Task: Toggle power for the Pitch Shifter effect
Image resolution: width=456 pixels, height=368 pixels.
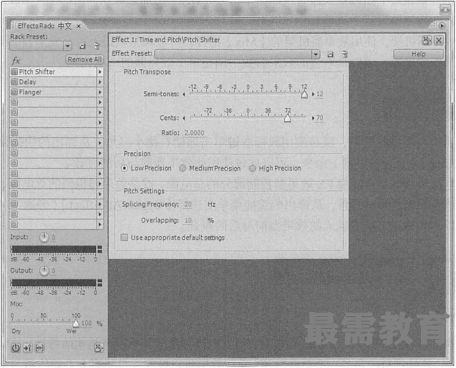Action: click(14, 72)
